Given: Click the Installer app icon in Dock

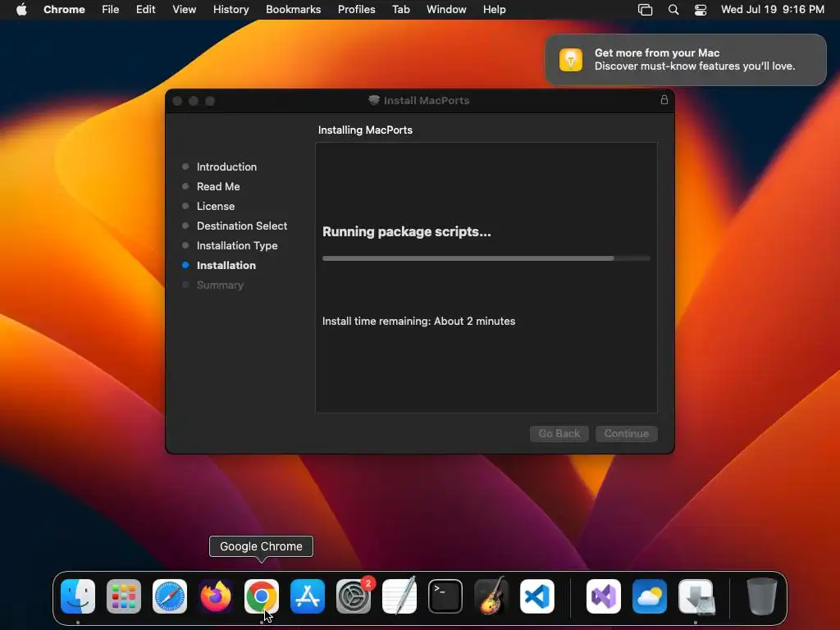Looking at the screenshot, I should point(696,596).
